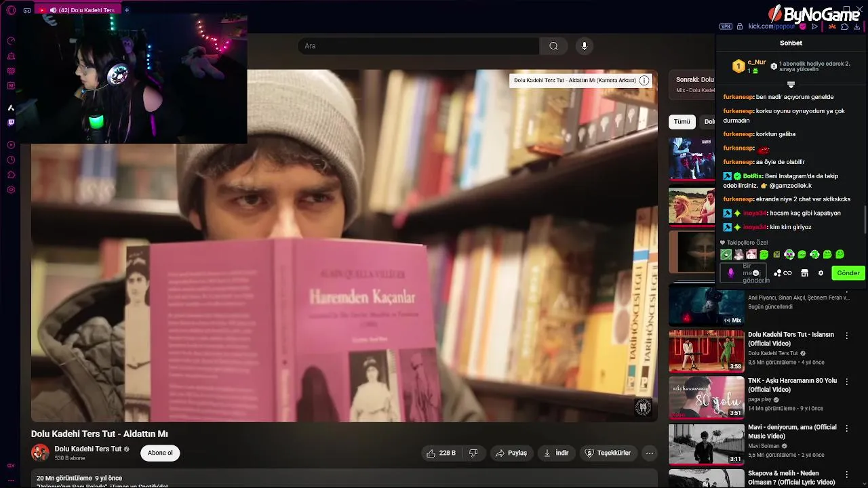Mute the Dolu Kadehi Ters Tut tab audio
The height and width of the screenshot is (488, 868).
tap(53, 10)
